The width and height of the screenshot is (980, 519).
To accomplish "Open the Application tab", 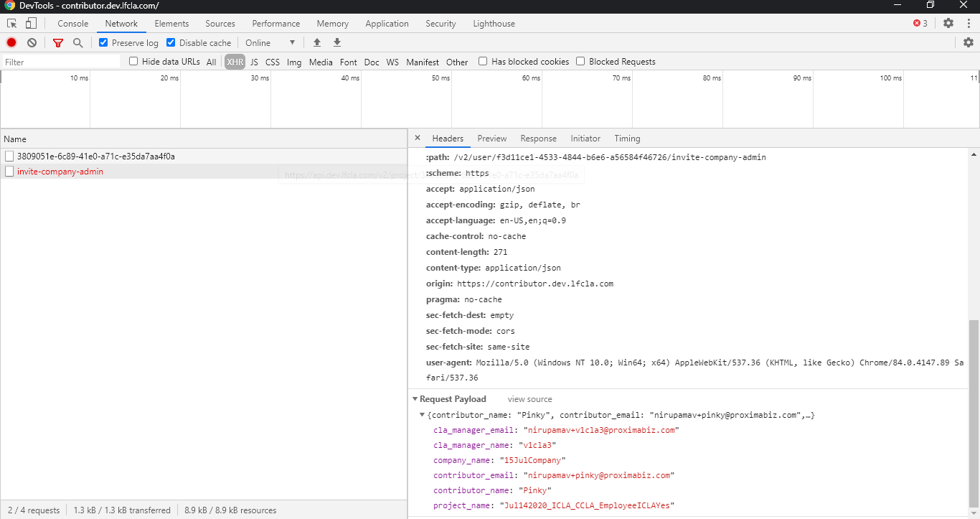I will pyautogui.click(x=387, y=23).
